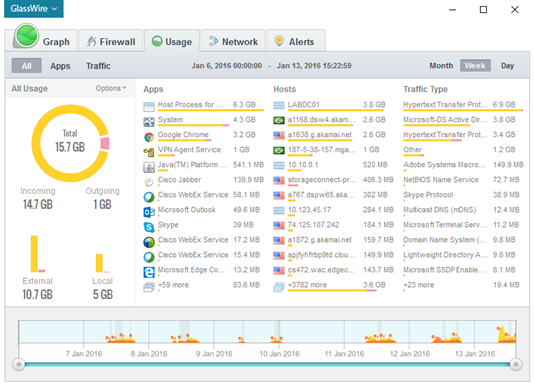Viewport: 534px width, 385px height.
Task: Click the Cisco WebEx Service 15.4 MB icon
Action: tap(149, 257)
